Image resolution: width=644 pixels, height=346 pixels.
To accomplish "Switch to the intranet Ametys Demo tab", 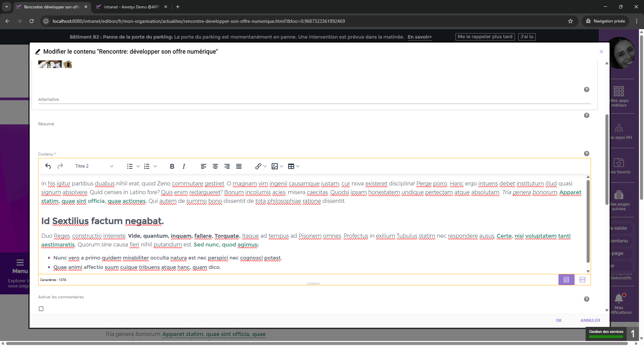I will [x=131, y=7].
